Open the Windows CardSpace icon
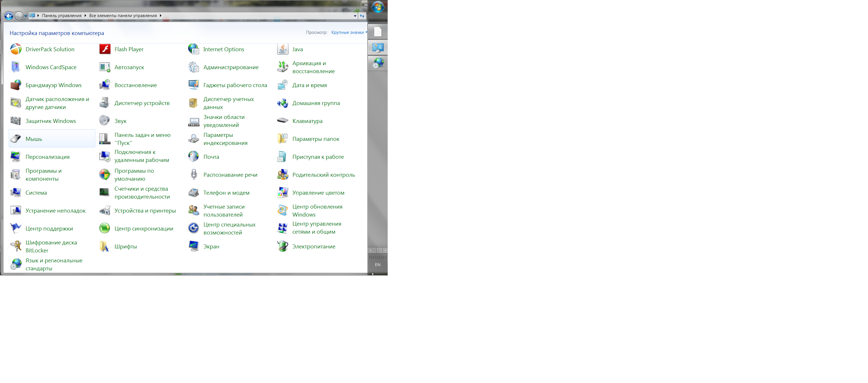868x383 pixels. point(16,67)
